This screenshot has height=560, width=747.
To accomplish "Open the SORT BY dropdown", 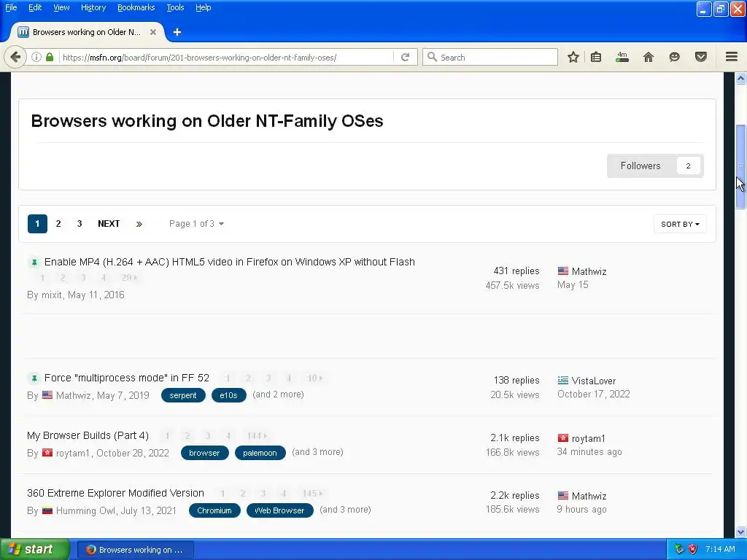I will 680,224.
